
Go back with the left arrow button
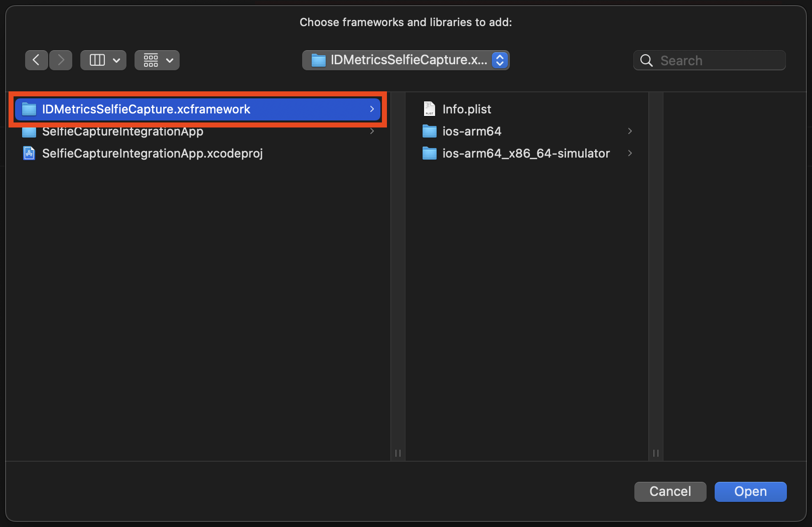37,60
